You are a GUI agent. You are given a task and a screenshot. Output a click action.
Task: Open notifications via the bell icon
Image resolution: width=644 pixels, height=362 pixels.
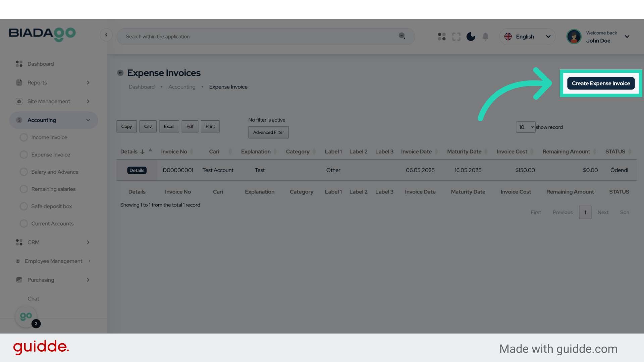(x=485, y=37)
